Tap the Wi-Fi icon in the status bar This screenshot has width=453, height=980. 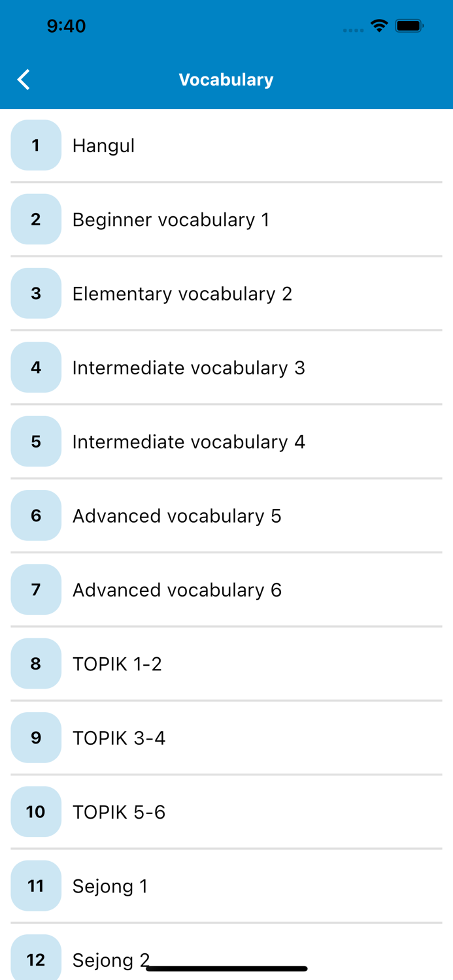(380, 26)
